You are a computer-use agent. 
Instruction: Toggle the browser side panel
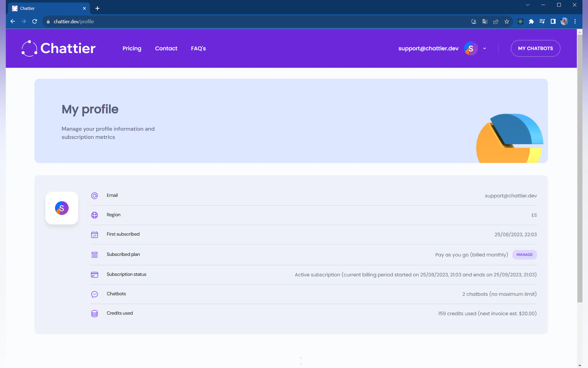click(553, 22)
